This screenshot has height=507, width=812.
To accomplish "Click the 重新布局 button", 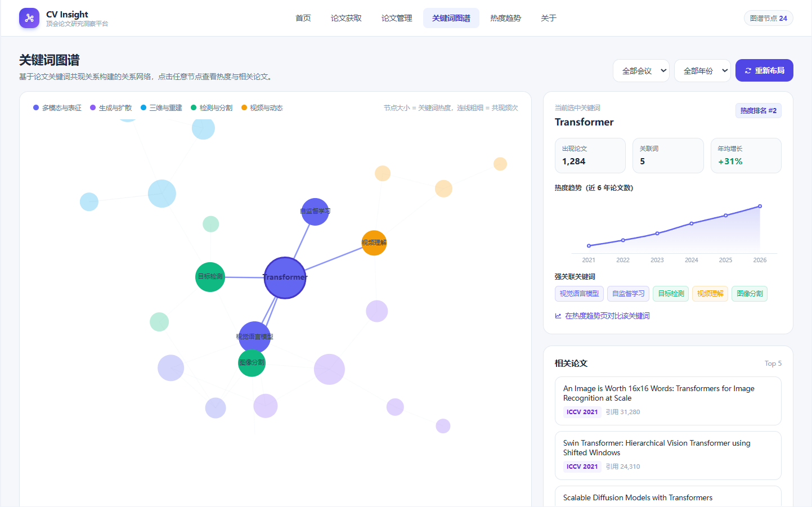I will click(x=764, y=70).
